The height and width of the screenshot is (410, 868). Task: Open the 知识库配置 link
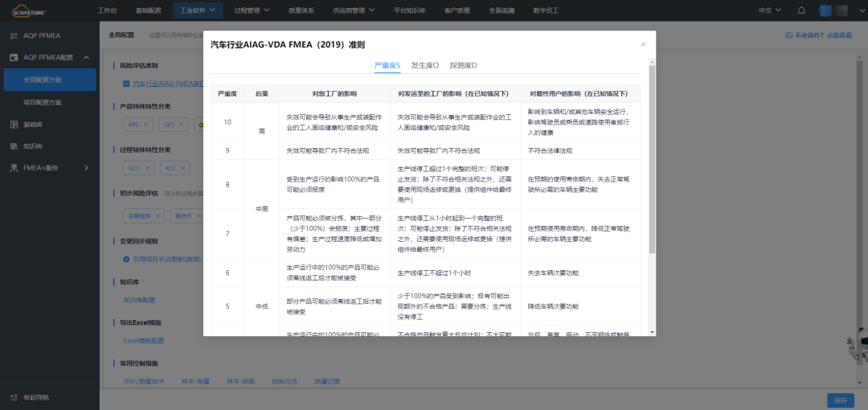click(x=140, y=301)
